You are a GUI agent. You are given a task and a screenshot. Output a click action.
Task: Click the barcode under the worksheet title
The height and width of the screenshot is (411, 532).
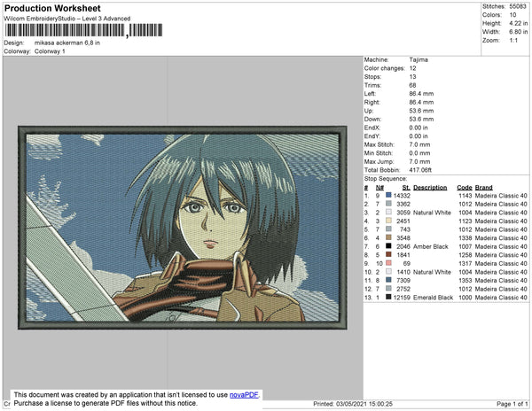[83, 30]
